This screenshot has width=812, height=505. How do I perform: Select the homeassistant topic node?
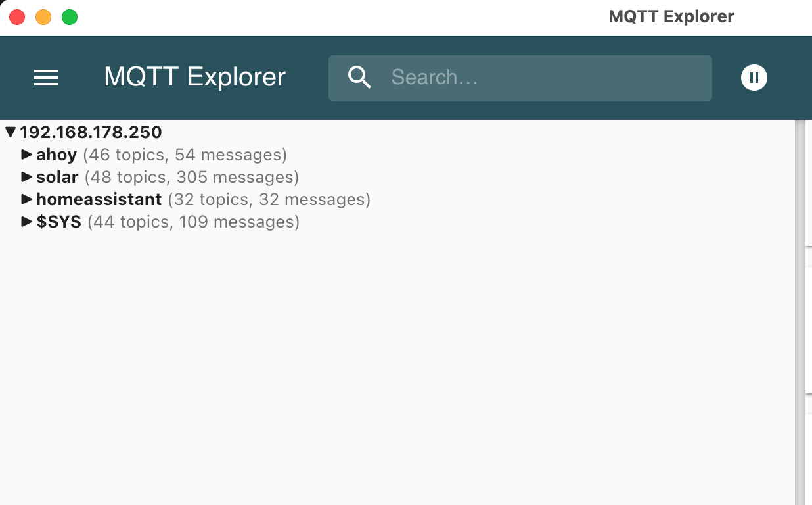point(99,199)
